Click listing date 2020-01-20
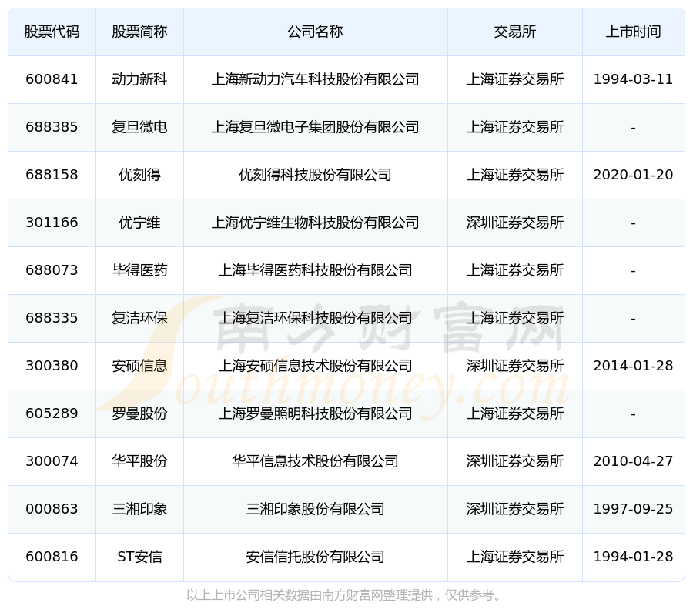This screenshot has height=616, width=693. (x=634, y=175)
